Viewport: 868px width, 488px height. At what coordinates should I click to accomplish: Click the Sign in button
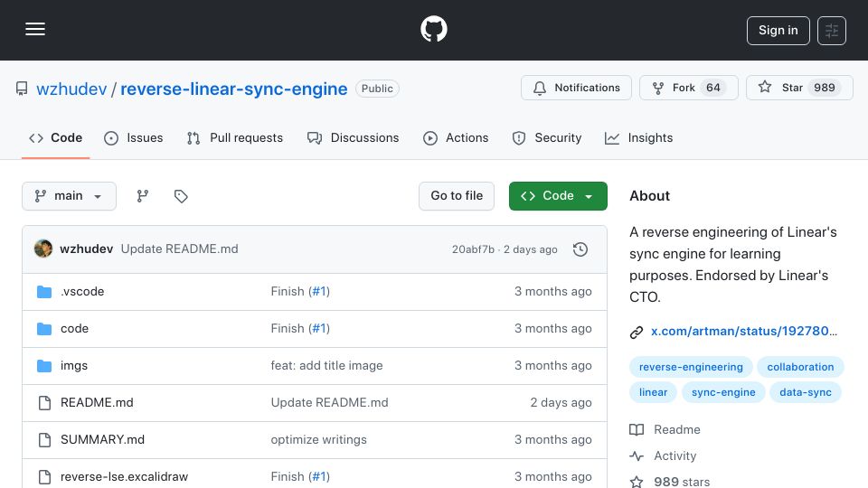click(x=778, y=31)
